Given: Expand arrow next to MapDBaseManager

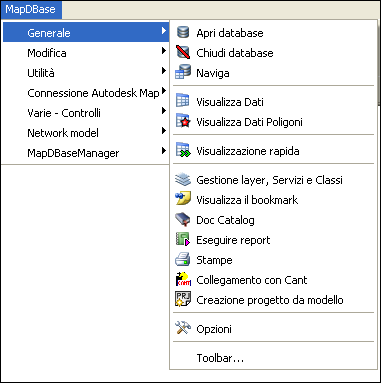Looking at the screenshot, I should click(163, 151).
